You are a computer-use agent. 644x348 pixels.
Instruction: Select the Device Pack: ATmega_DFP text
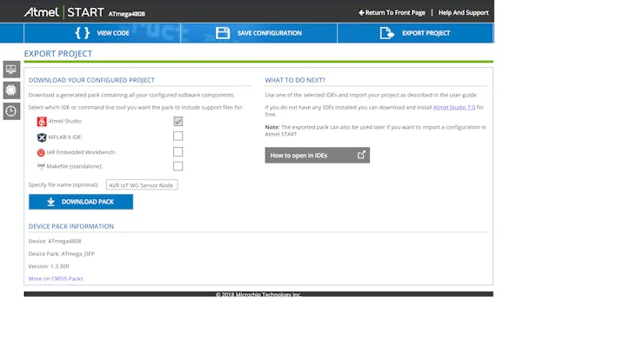(61, 254)
